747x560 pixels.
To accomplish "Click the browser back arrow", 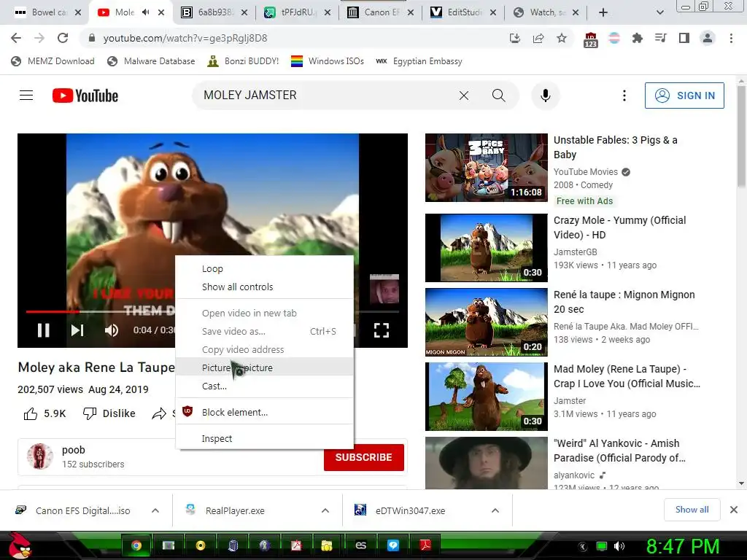I will click(x=16, y=38).
